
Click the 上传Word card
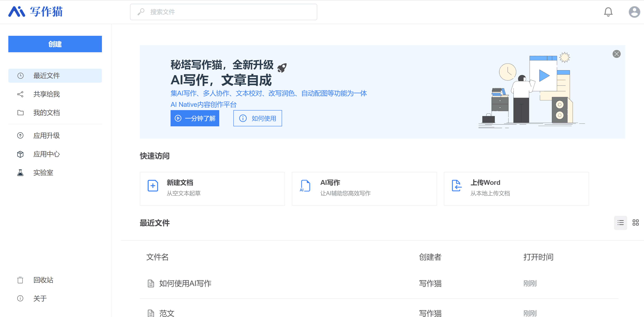pyautogui.click(x=516, y=189)
